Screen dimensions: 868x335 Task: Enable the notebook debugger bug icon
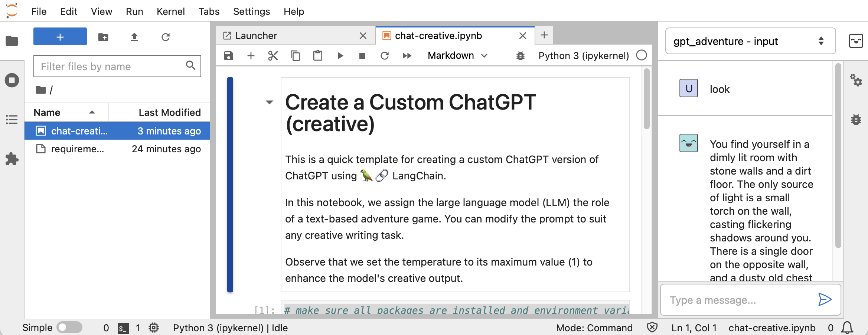[521, 56]
